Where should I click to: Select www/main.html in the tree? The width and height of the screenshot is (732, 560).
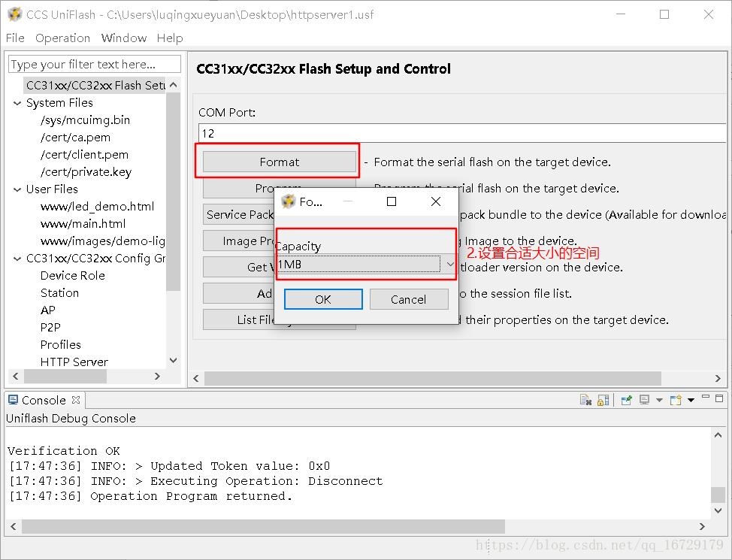point(83,224)
